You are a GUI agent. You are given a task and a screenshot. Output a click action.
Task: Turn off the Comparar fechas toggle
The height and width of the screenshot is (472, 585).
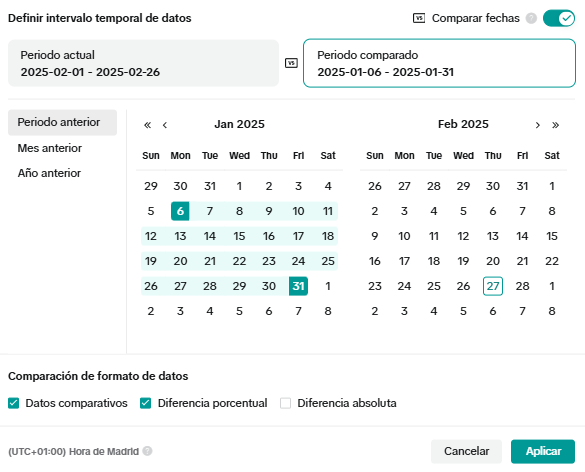tap(559, 18)
